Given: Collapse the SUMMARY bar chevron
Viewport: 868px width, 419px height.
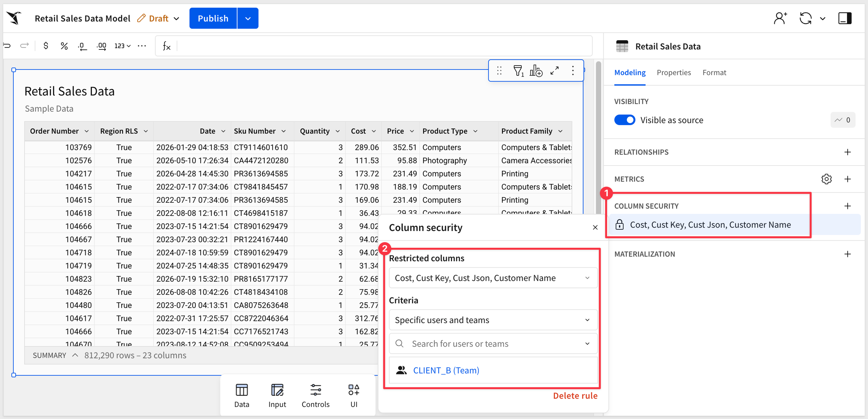Looking at the screenshot, I should tap(75, 355).
